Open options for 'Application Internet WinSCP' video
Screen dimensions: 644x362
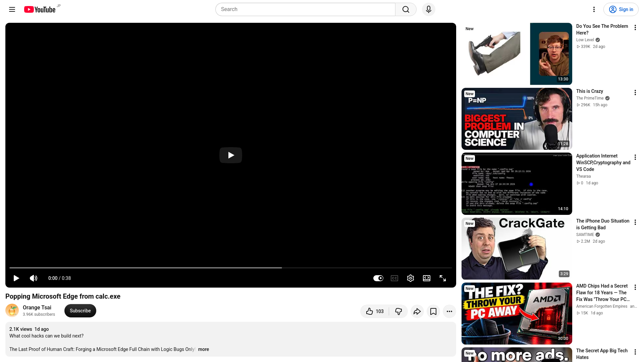[x=635, y=157]
